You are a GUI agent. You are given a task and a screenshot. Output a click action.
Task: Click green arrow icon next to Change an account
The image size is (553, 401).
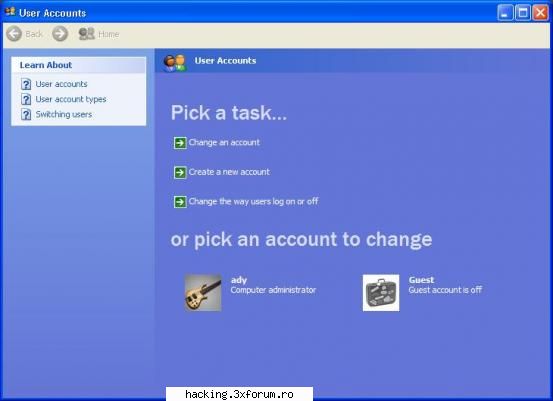pos(180,143)
